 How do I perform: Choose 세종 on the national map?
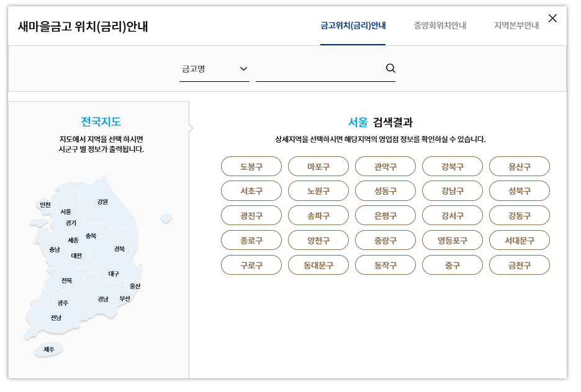(73, 240)
